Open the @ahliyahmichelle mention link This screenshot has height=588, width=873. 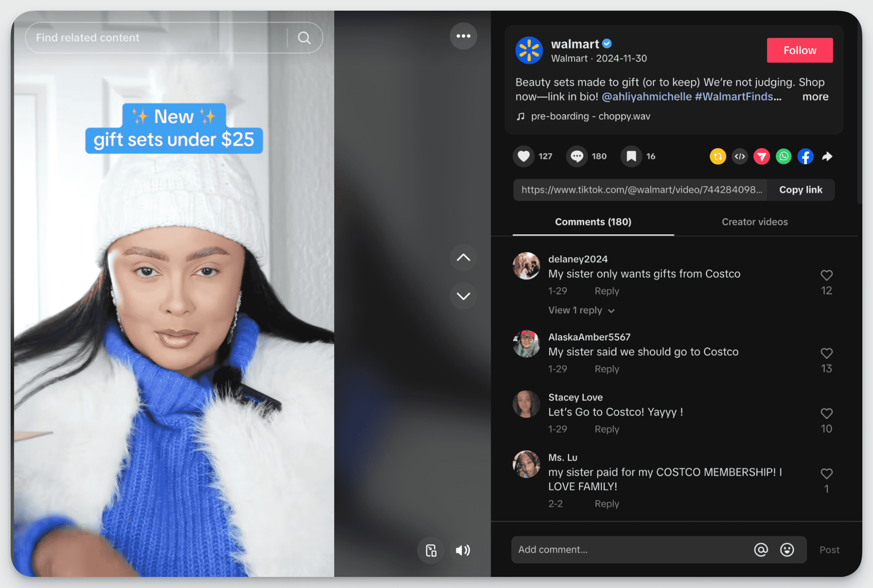coord(646,97)
